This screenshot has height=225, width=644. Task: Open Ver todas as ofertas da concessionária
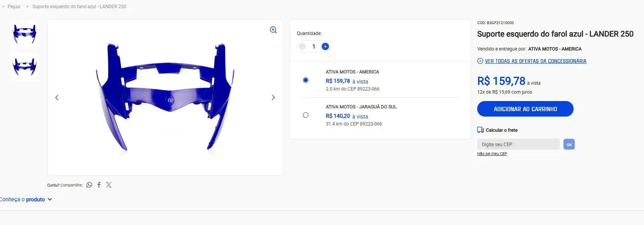click(x=535, y=61)
